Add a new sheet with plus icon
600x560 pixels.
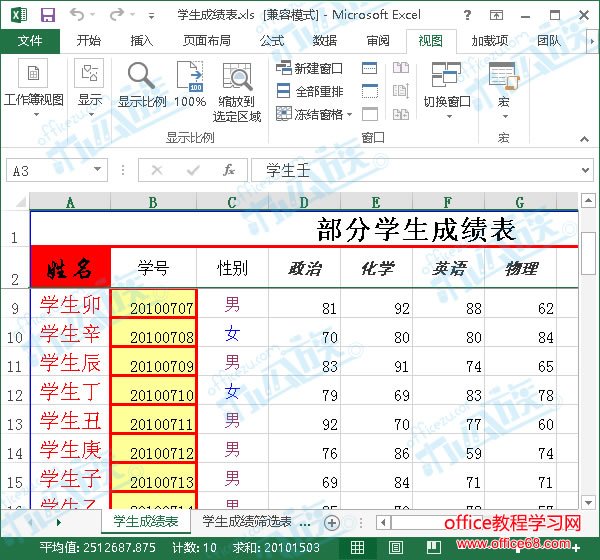(332, 522)
